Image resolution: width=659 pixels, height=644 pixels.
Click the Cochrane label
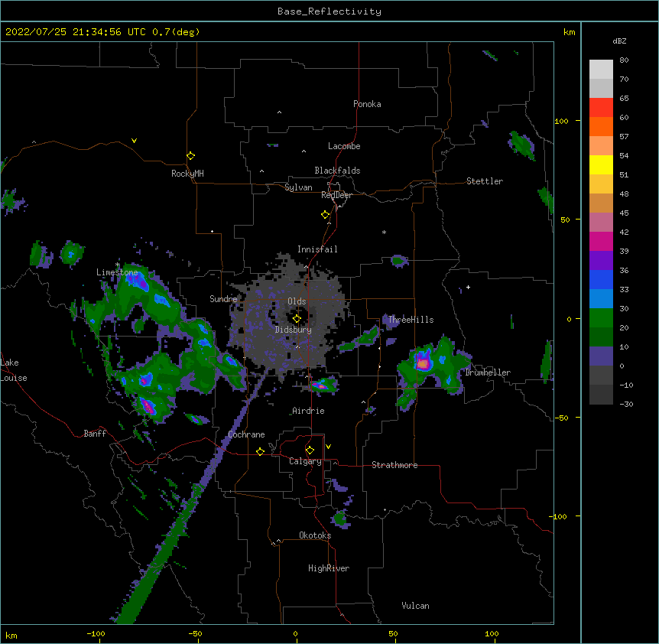(x=246, y=434)
